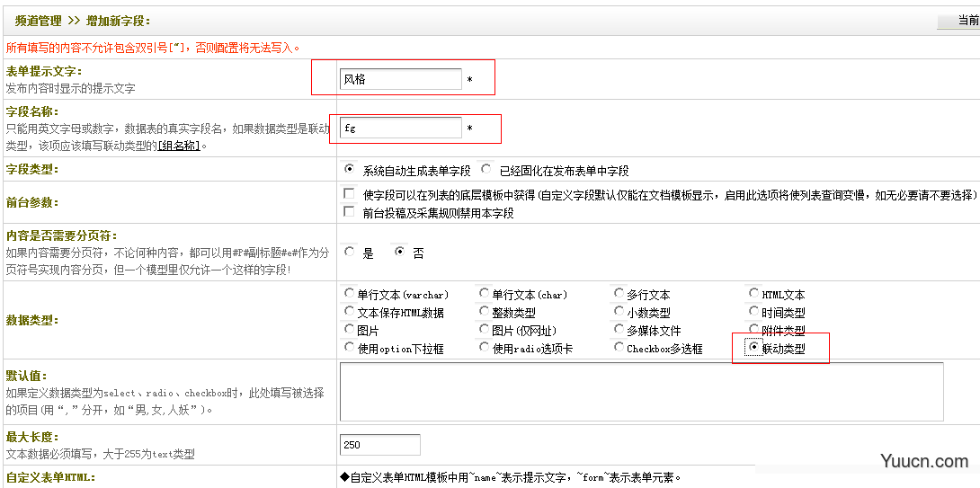980x488 pixels.
Task: Select 是 for content pagination
Action: (350, 253)
